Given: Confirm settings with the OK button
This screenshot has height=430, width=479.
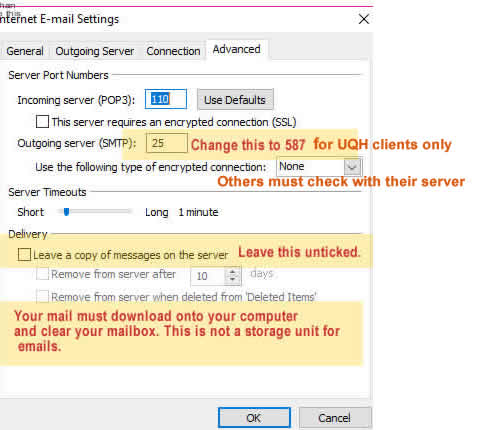Looking at the screenshot, I should coord(254,418).
